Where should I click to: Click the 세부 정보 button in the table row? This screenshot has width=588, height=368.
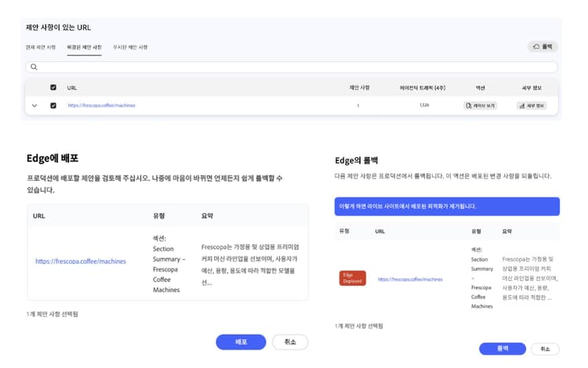coord(532,106)
